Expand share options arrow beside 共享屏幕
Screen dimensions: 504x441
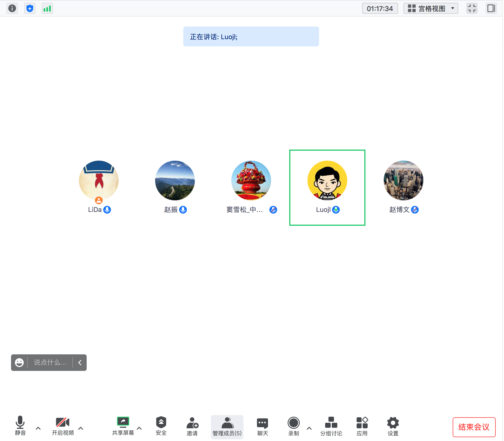(x=139, y=428)
